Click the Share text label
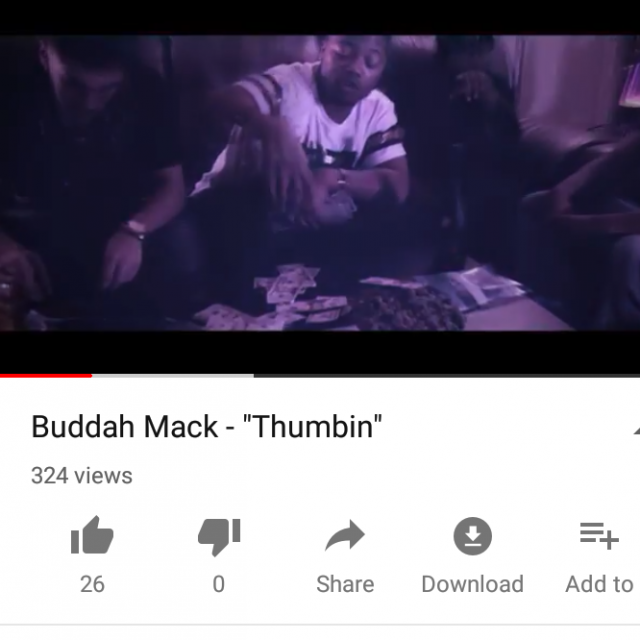Image resolution: width=640 pixels, height=640 pixels. tap(345, 584)
